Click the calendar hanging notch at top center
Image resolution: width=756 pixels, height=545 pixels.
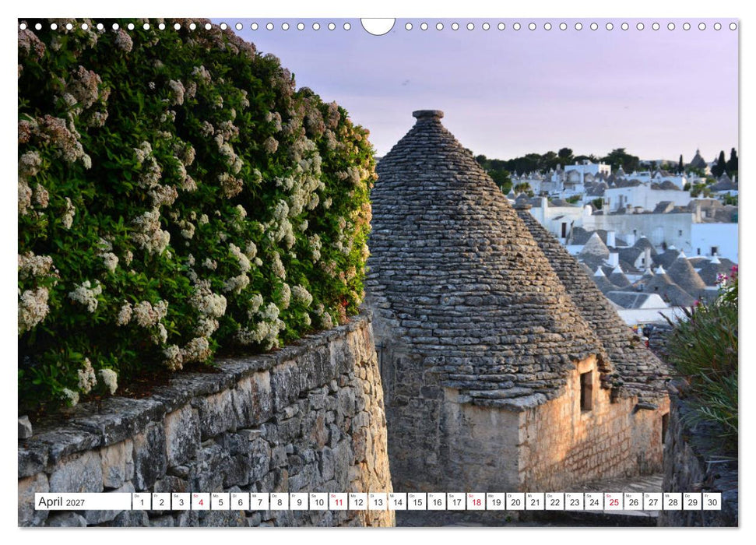click(x=378, y=26)
